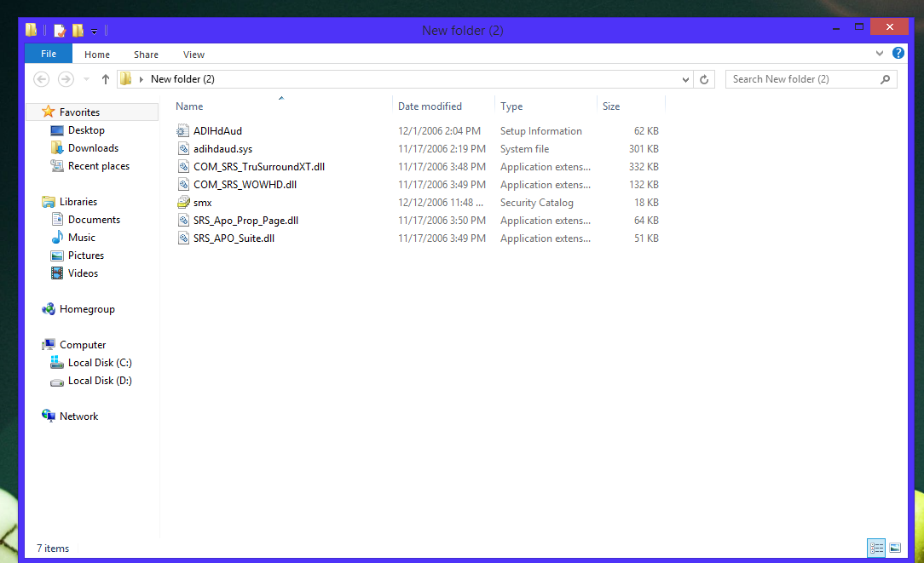Click the file name smx
Viewport: 924px width, 563px height.
tap(202, 203)
